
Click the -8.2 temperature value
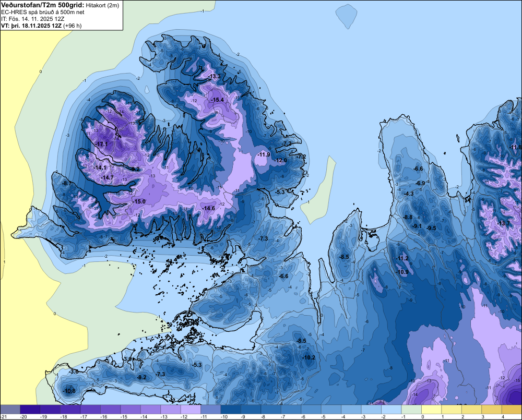[x=142, y=377]
